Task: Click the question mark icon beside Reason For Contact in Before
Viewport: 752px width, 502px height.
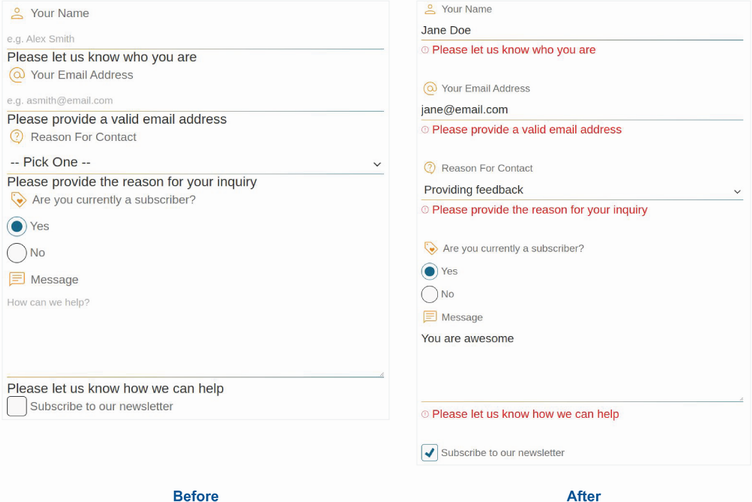Action: point(17,137)
